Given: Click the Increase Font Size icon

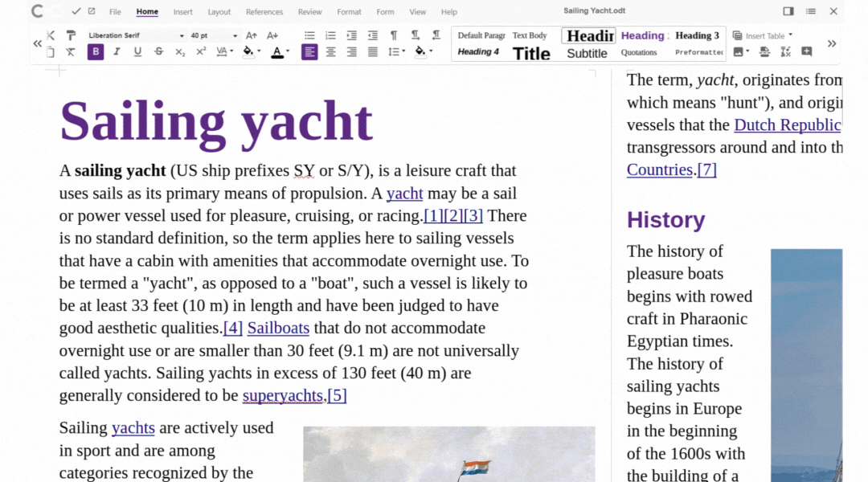Looking at the screenshot, I should [x=252, y=35].
